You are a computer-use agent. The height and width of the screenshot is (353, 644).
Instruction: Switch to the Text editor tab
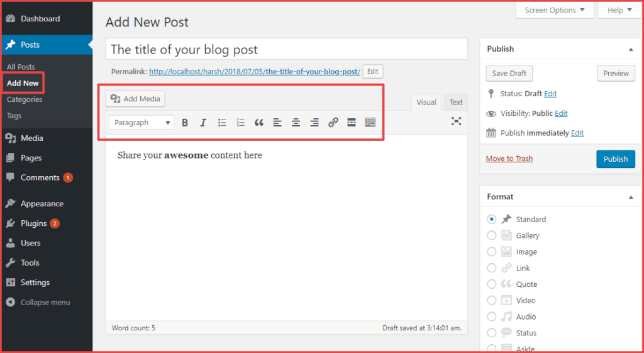tap(456, 103)
